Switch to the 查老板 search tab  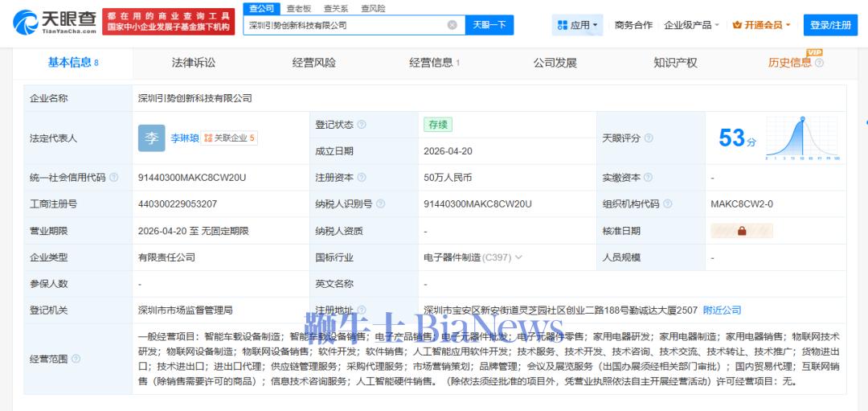298,8
